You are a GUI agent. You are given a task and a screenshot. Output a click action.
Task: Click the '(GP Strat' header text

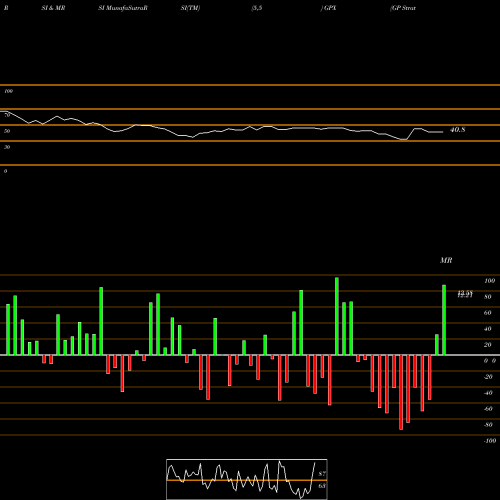click(403, 8)
